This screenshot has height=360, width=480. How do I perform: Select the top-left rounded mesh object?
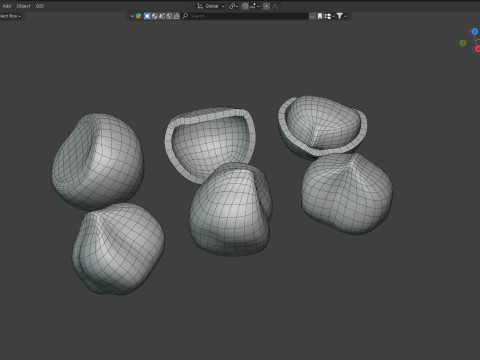[x=98, y=161]
